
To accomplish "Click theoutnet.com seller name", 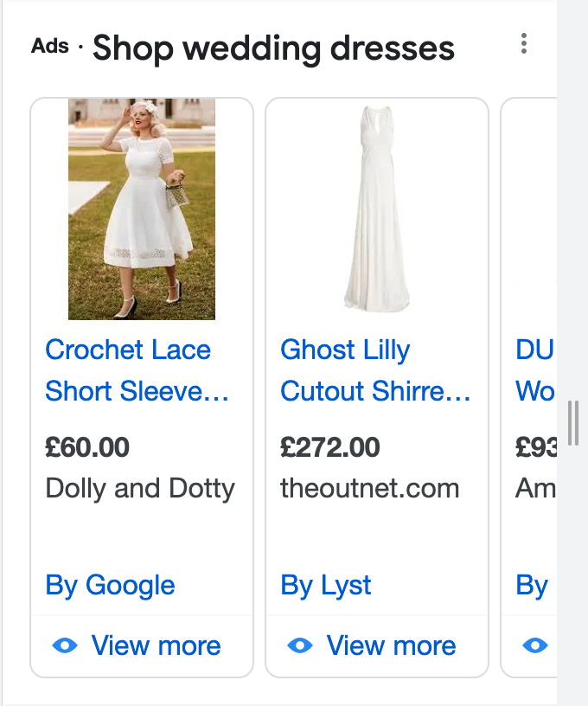I will (369, 488).
